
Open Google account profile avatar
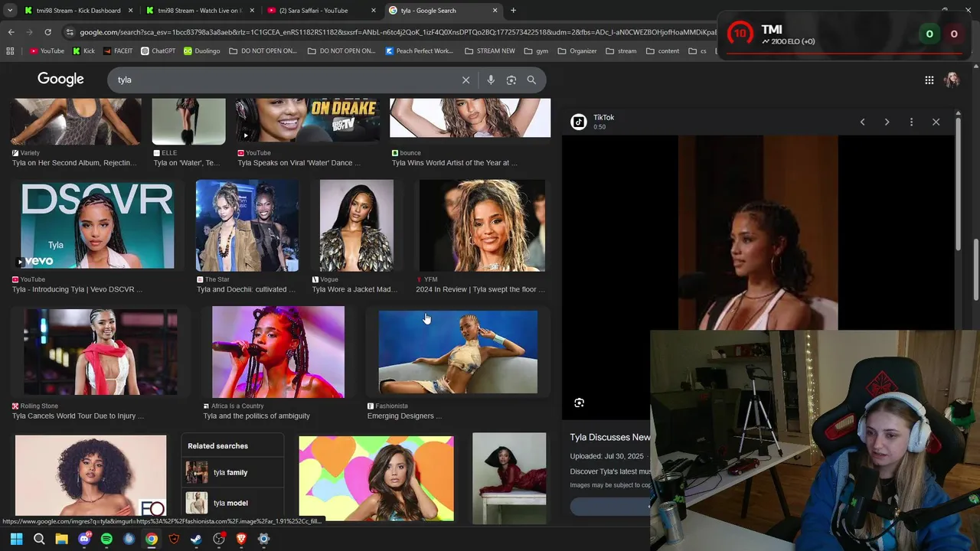952,80
